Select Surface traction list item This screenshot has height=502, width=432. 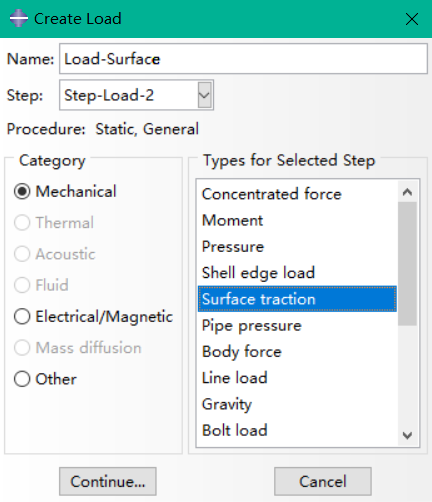tap(297, 299)
